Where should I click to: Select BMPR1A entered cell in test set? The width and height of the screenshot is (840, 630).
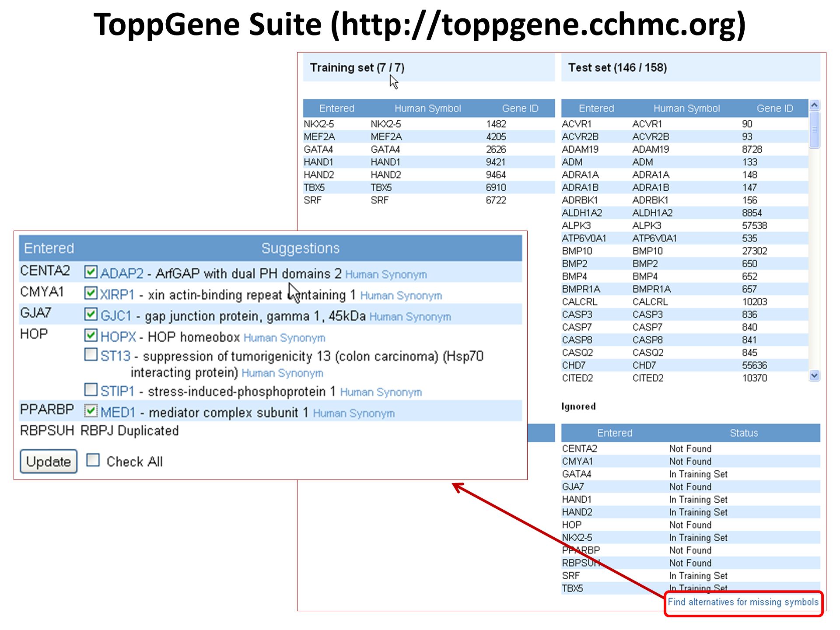[x=581, y=289]
